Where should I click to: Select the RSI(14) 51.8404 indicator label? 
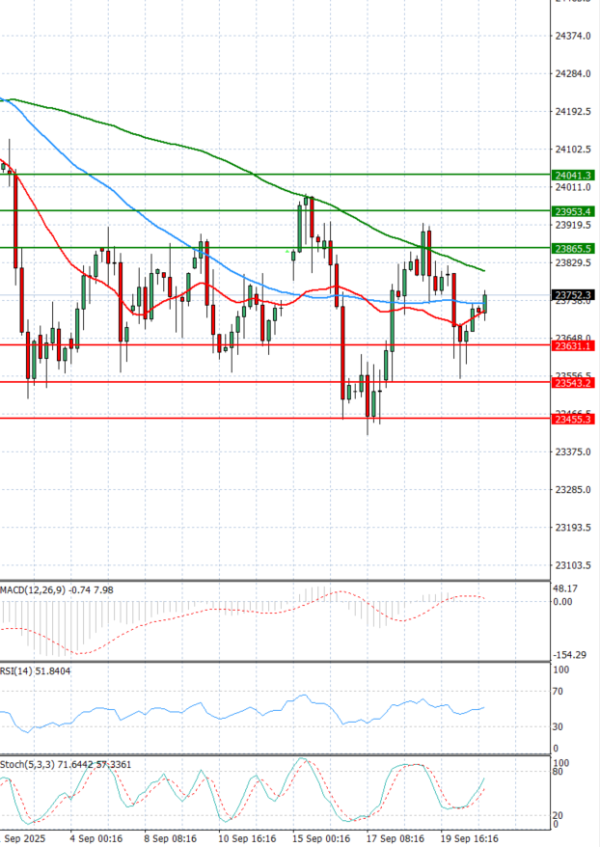35,671
